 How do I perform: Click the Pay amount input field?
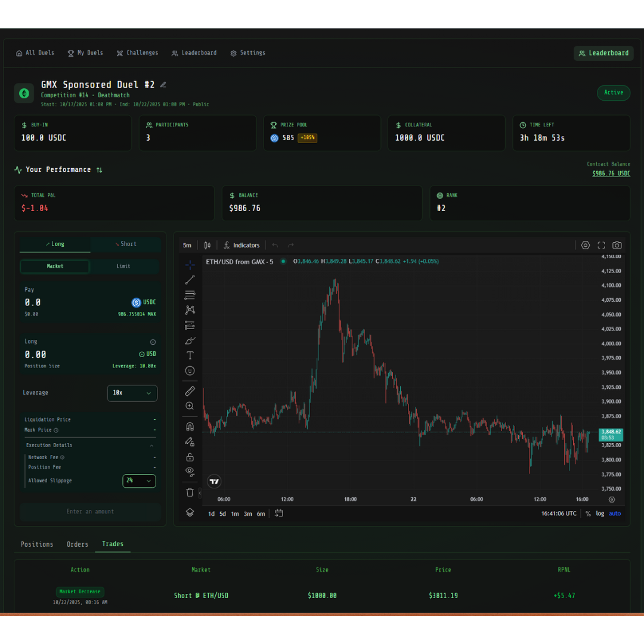tap(72, 302)
